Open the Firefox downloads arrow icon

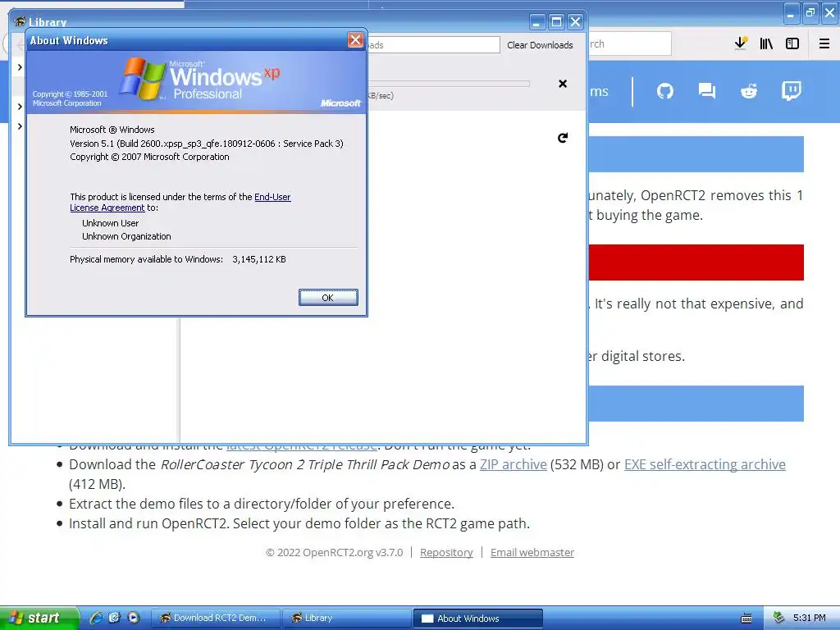(x=741, y=43)
